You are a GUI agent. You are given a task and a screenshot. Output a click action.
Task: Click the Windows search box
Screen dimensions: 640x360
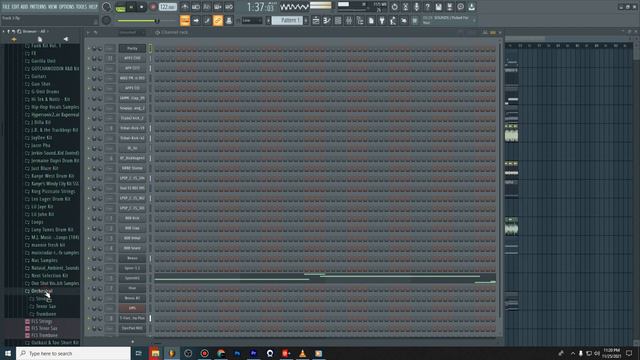point(73,353)
